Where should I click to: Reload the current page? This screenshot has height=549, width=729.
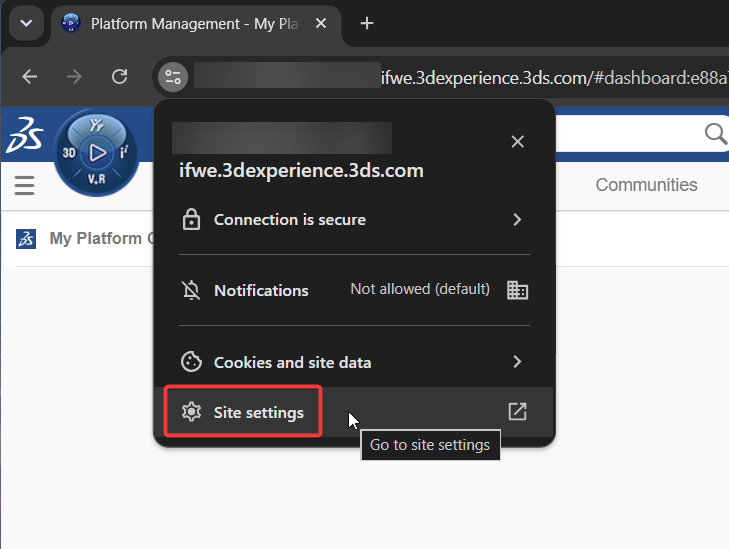[x=119, y=76]
